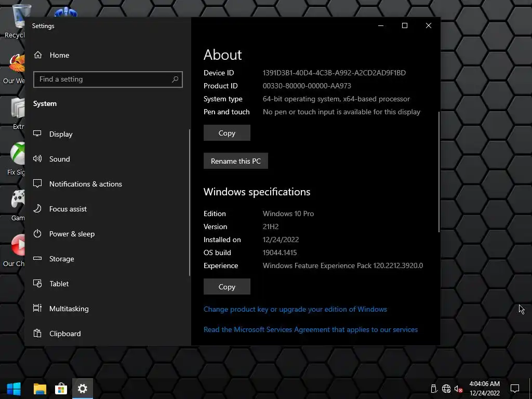Click the Storage drive icon
Image resolution: width=532 pixels, height=399 pixels.
pos(37,258)
